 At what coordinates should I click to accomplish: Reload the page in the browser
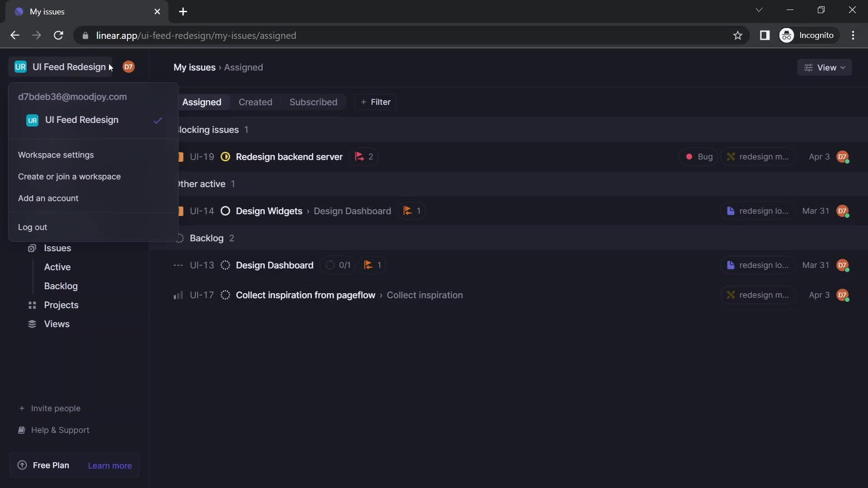58,35
